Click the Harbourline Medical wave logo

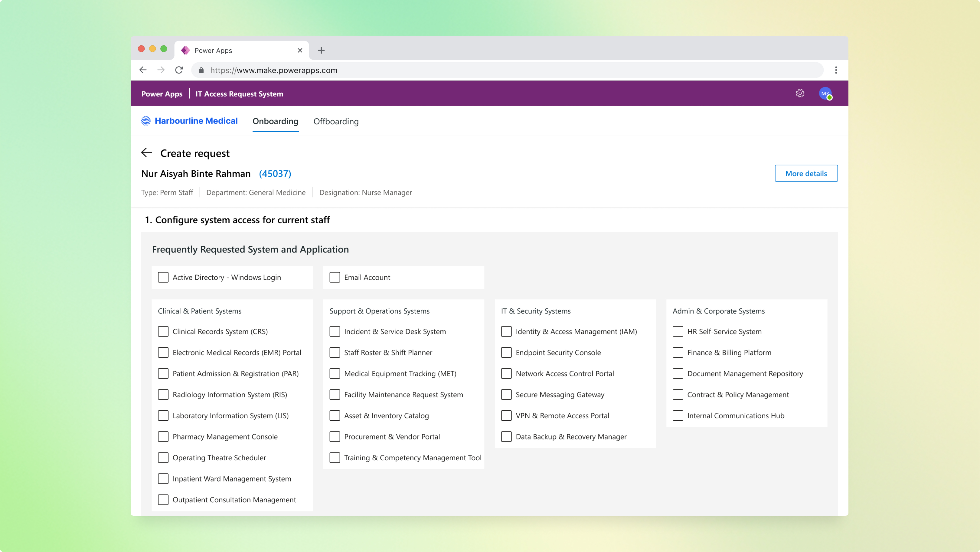146,121
